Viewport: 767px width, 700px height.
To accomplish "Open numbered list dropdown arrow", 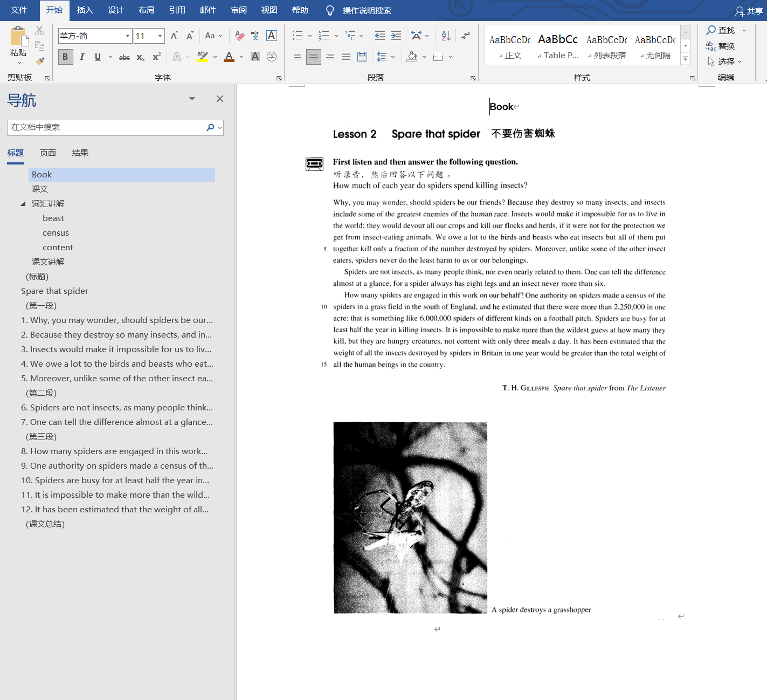I will 336,36.
